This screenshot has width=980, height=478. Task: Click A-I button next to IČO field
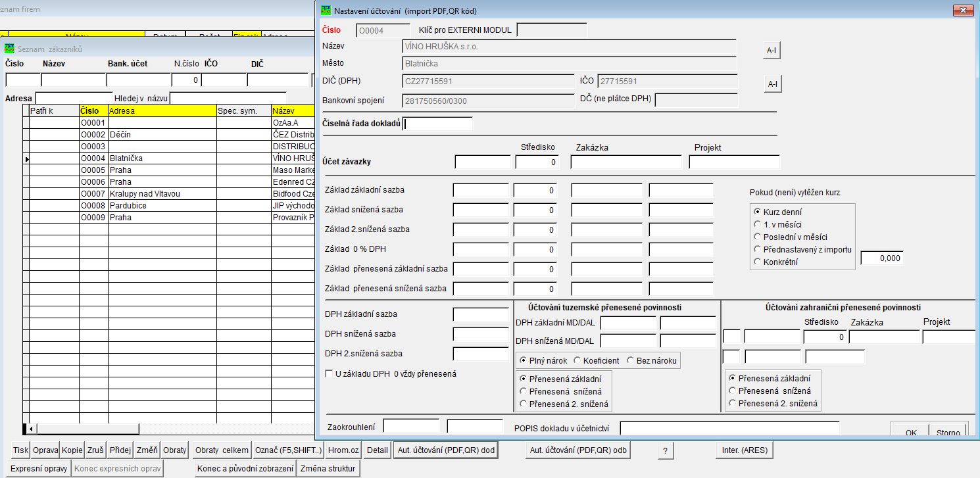[x=772, y=84]
